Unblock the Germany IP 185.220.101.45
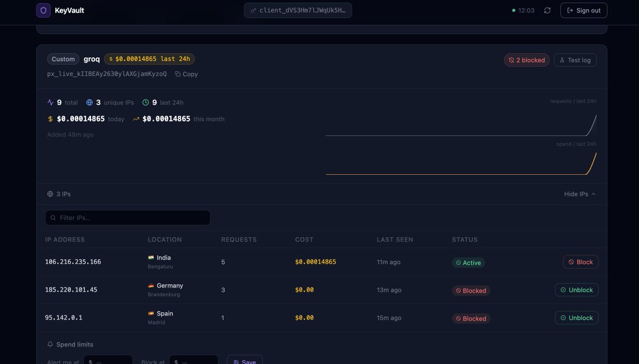Image resolution: width=639 pixels, height=364 pixels. pyautogui.click(x=577, y=290)
